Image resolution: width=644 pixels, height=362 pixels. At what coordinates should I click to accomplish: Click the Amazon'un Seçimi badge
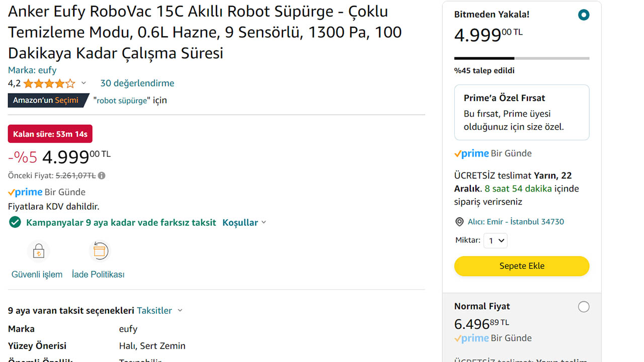pyautogui.click(x=46, y=100)
